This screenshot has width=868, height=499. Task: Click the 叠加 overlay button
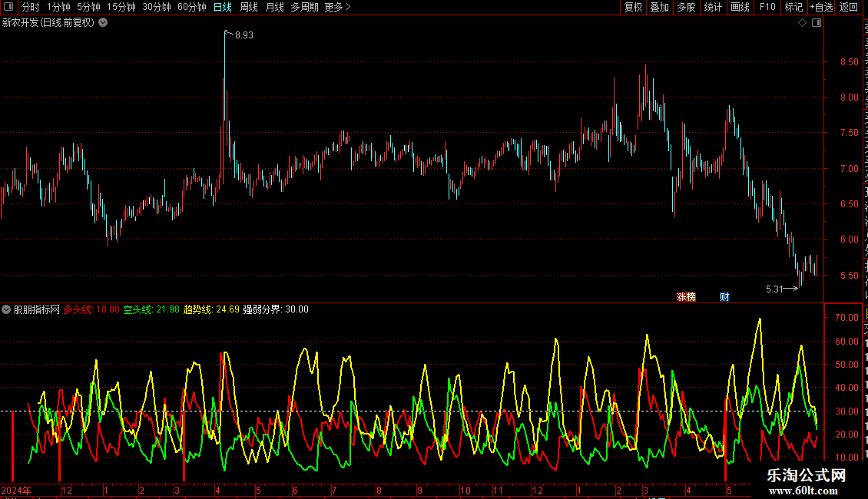659,7
